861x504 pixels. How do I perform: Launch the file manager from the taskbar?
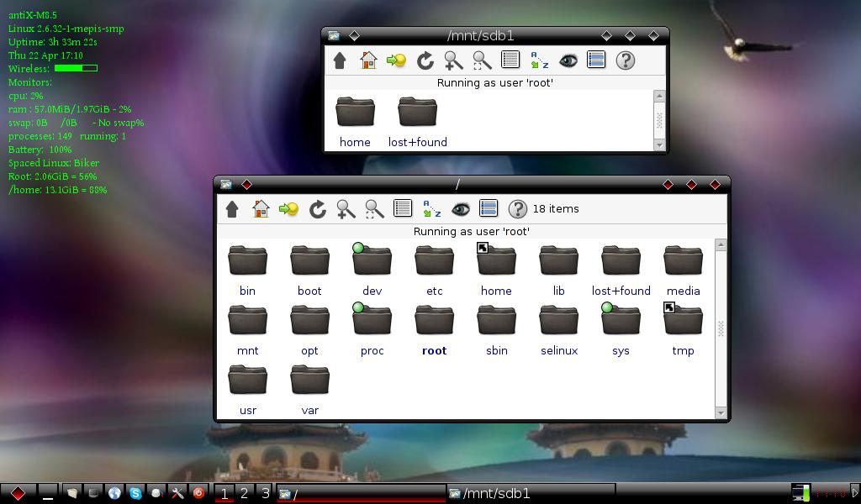[71, 493]
